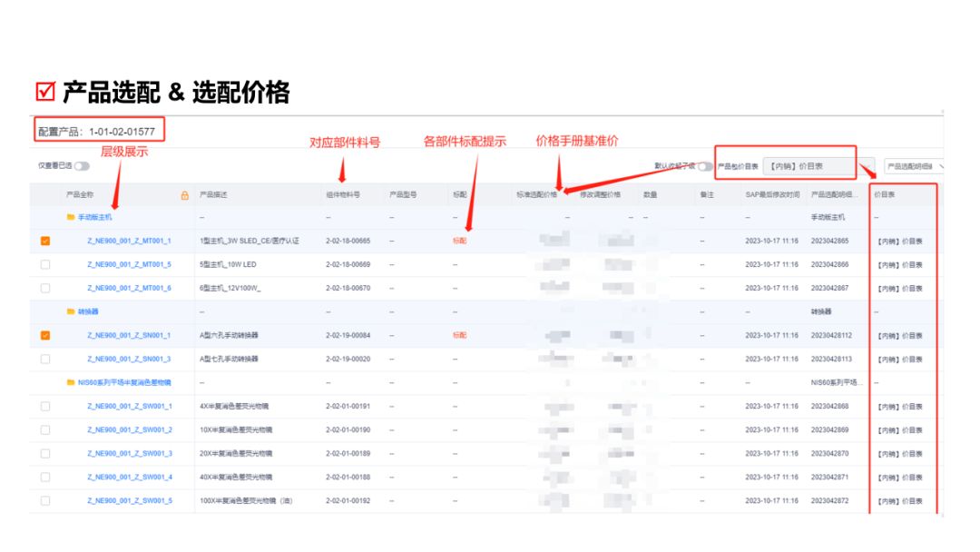980x552 pixels.
Task: Click the 配置产品: 1-01-02-01577 label
Action: 96,132
